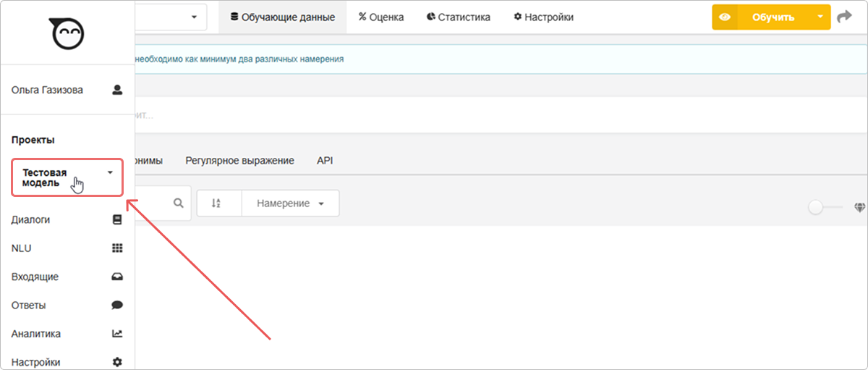The width and height of the screenshot is (868, 370).
Task: Click user name Ольга Газизова
Action: coord(47,91)
